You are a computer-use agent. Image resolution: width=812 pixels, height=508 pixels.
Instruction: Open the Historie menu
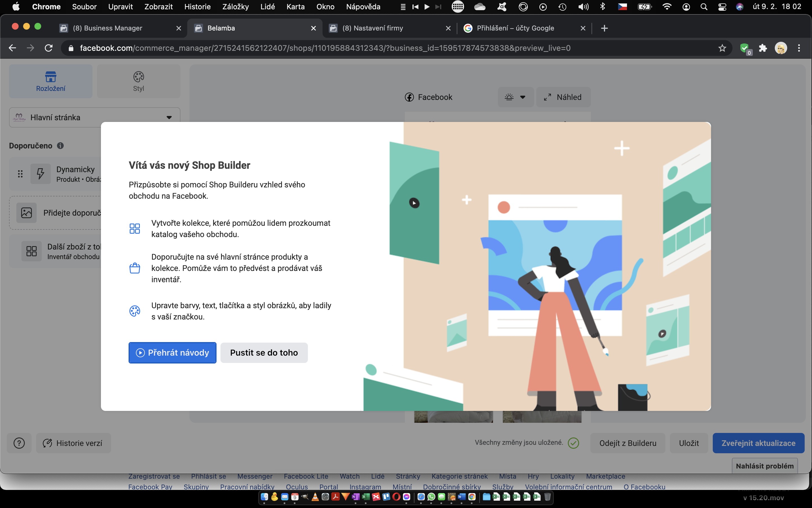pyautogui.click(x=197, y=7)
